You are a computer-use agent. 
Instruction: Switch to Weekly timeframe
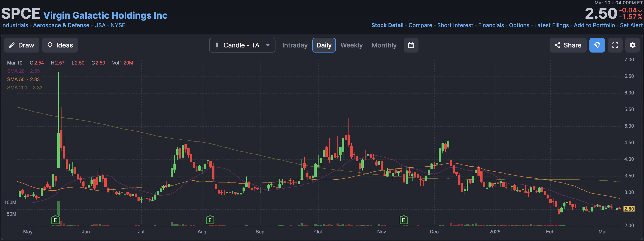[351, 45]
